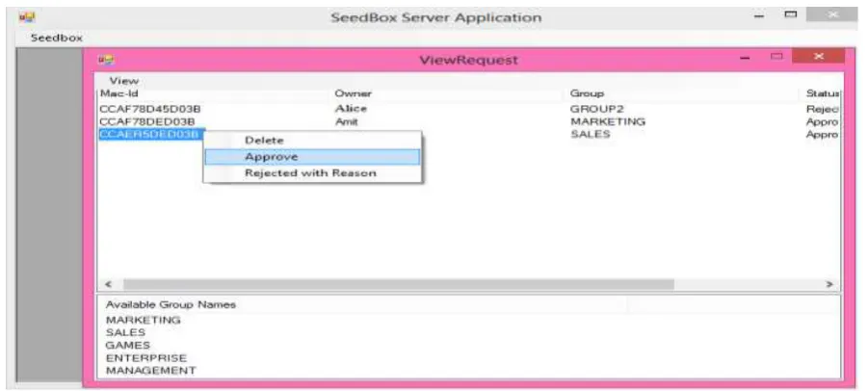Click the horizontal scrollbar left arrow
This screenshot has width=868, height=391.
pos(109,284)
